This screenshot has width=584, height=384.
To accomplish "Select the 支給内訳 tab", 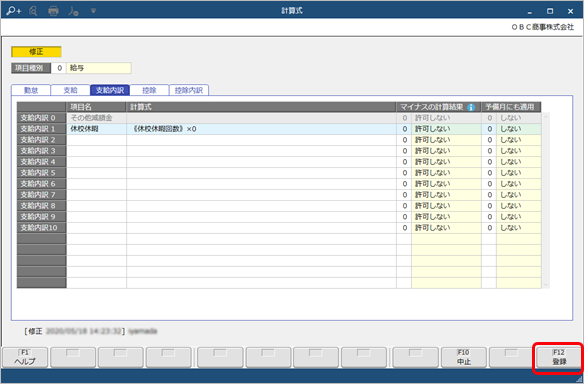I will coord(110,90).
